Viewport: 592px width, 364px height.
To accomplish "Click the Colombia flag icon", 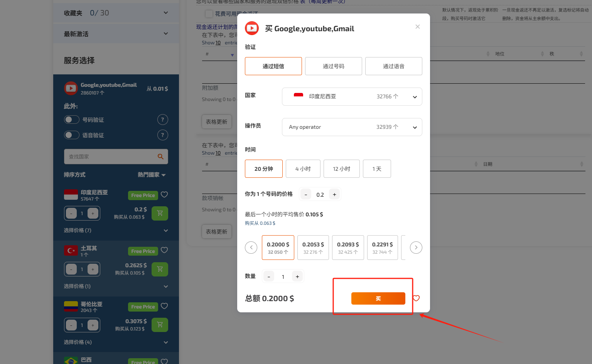I will click(x=71, y=306).
